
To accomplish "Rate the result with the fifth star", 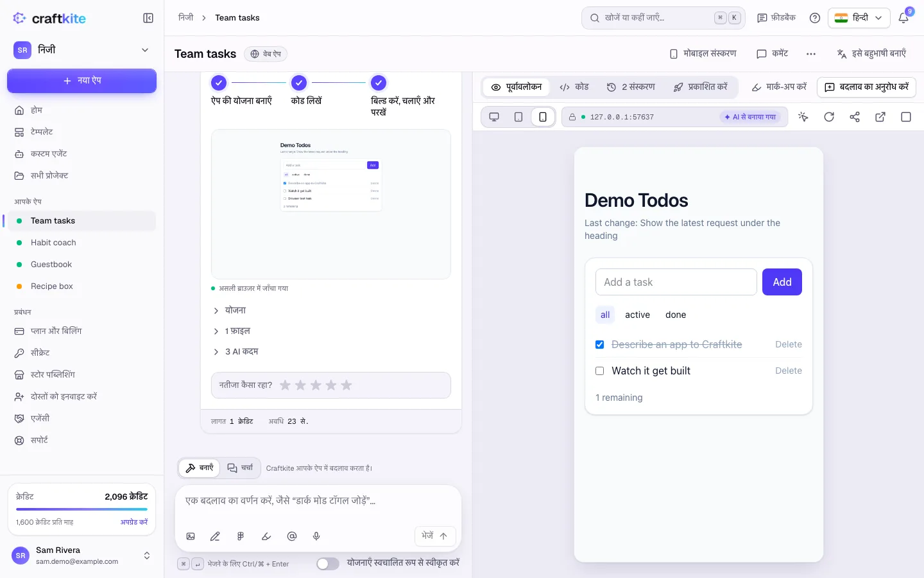I will pos(346,385).
